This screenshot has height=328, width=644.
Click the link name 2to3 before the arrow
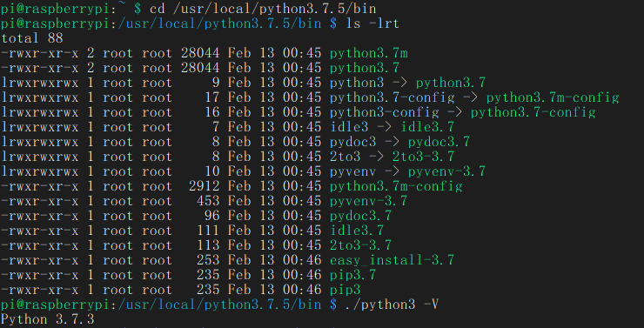pos(345,157)
